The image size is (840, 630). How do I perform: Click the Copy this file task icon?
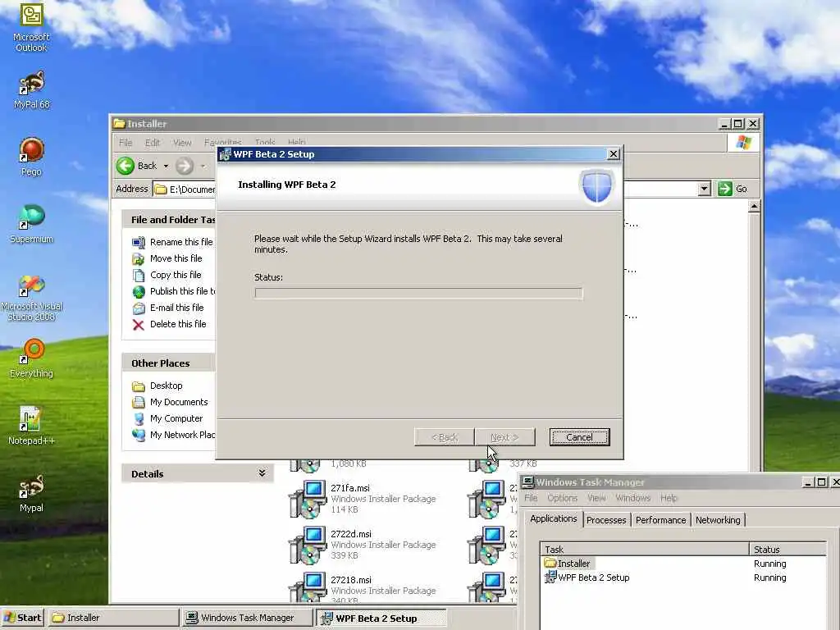pos(138,276)
